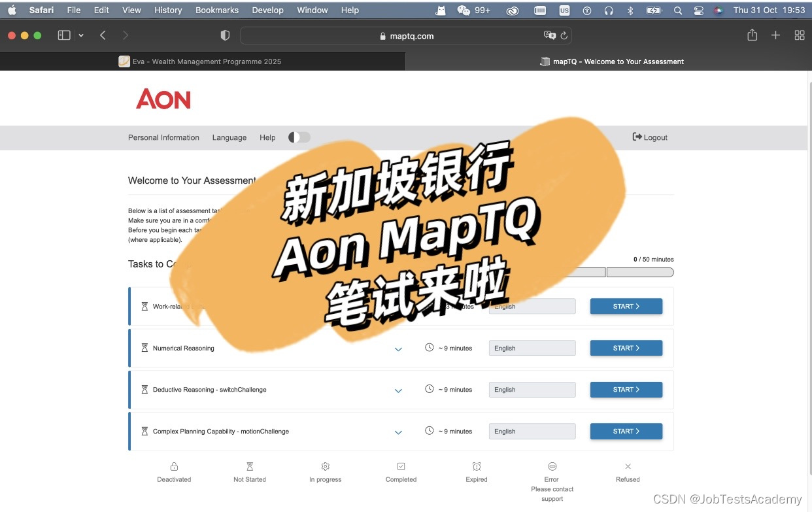The image size is (812, 512).
Task: Click the Numerical Reasoning task title
Action: [184, 348]
